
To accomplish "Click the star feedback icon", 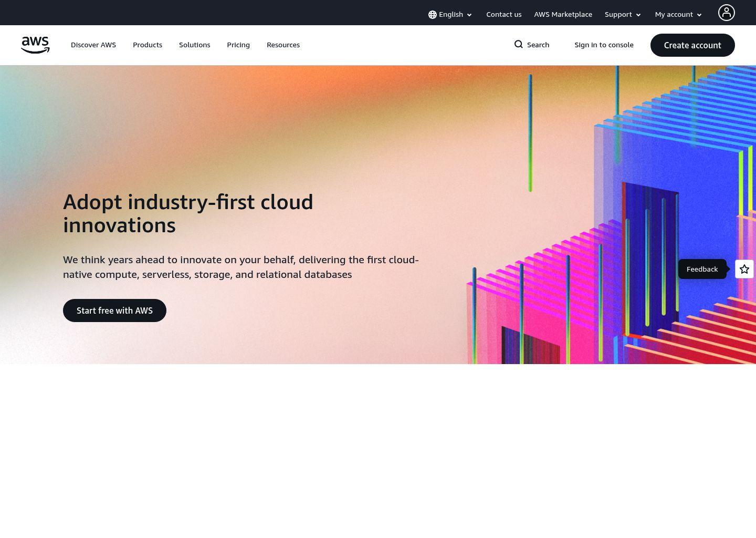I will tap(744, 269).
